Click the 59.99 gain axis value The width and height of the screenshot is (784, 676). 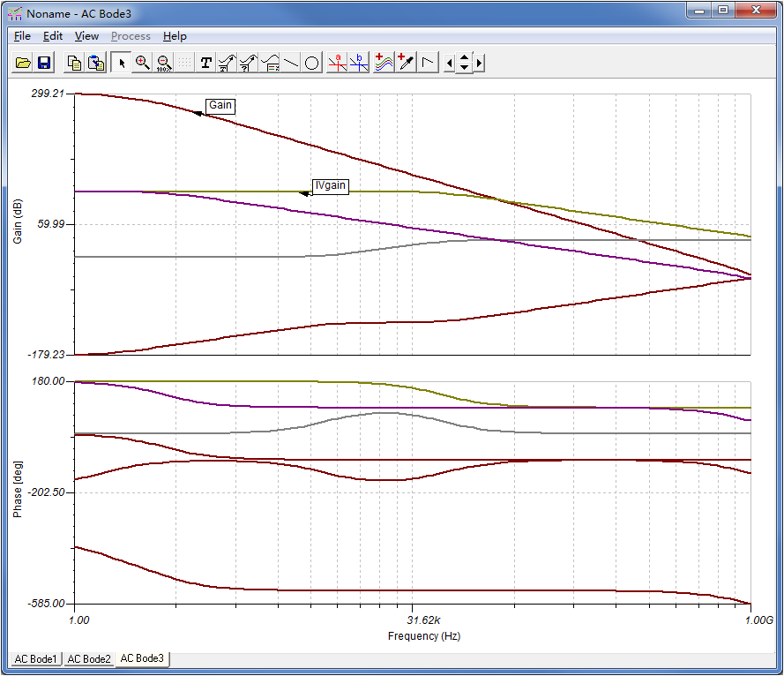(x=51, y=224)
